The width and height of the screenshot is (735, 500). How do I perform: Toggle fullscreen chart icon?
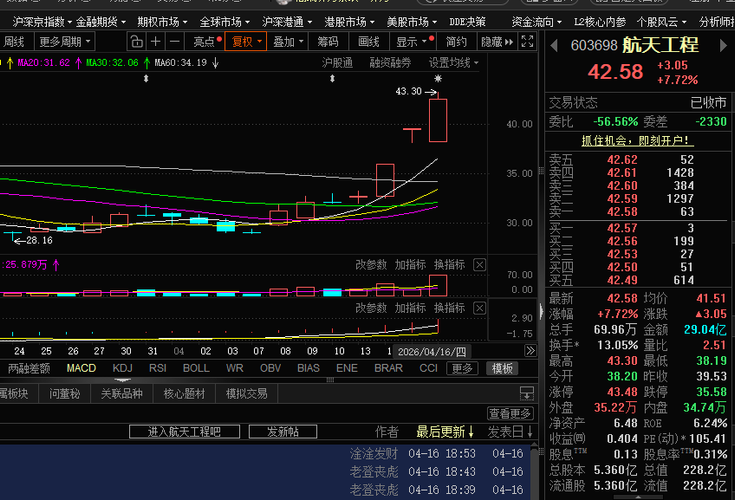[x=527, y=42]
